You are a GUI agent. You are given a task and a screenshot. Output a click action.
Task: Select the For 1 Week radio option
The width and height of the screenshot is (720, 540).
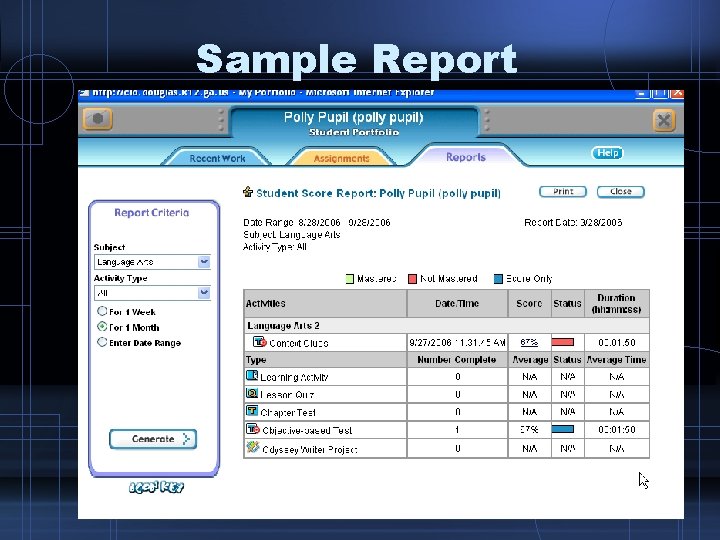[102, 311]
